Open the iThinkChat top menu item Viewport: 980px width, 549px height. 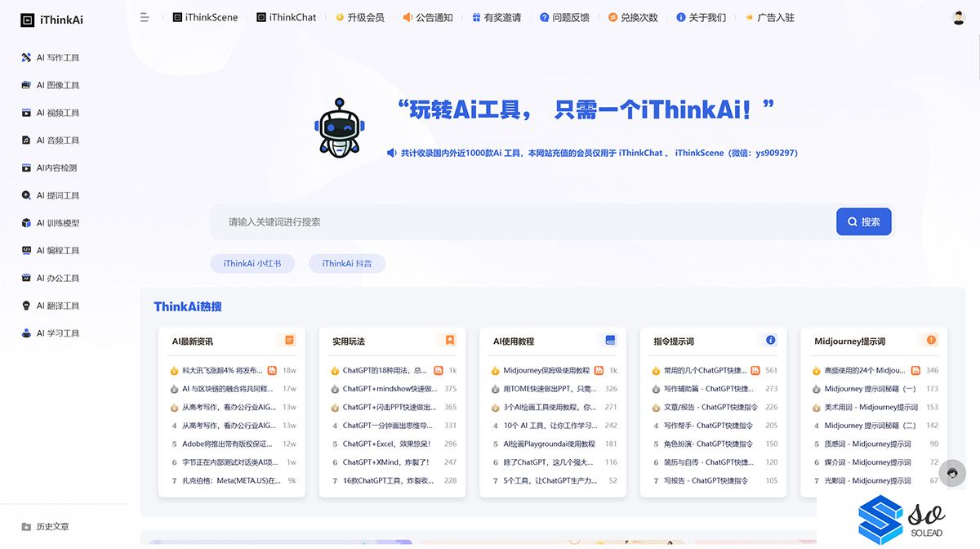coord(286,17)
